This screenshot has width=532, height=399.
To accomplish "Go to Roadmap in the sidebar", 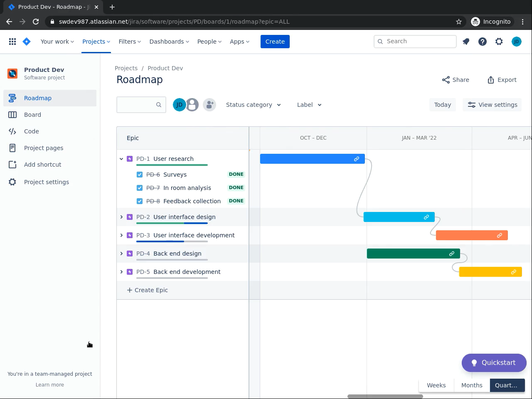I will coord(50,98).
